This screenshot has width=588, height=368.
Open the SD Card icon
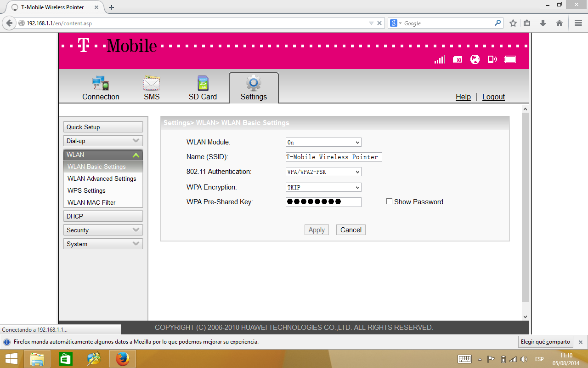click(203, 83)
